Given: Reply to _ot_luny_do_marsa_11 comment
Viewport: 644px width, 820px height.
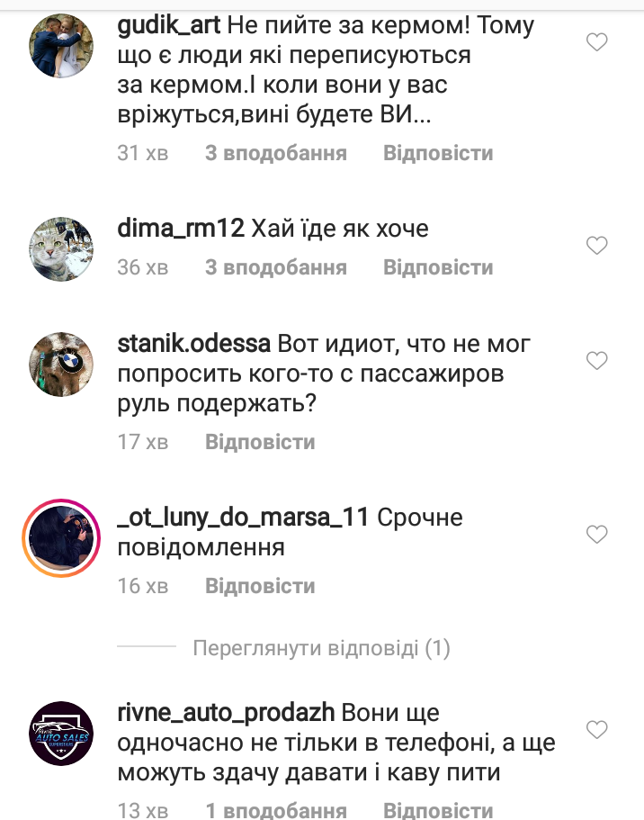Looking at the screenshot, I should coord(260,586).
